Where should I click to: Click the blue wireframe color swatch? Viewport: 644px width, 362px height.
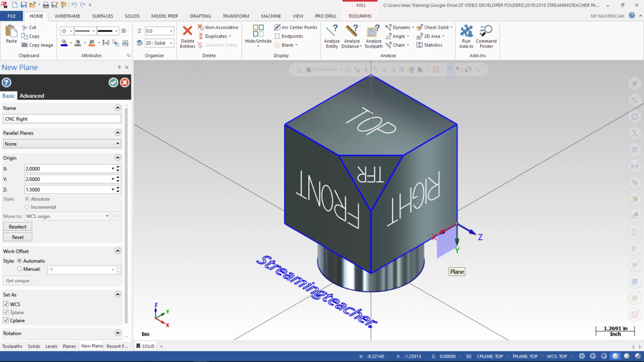tap(64, 43)
